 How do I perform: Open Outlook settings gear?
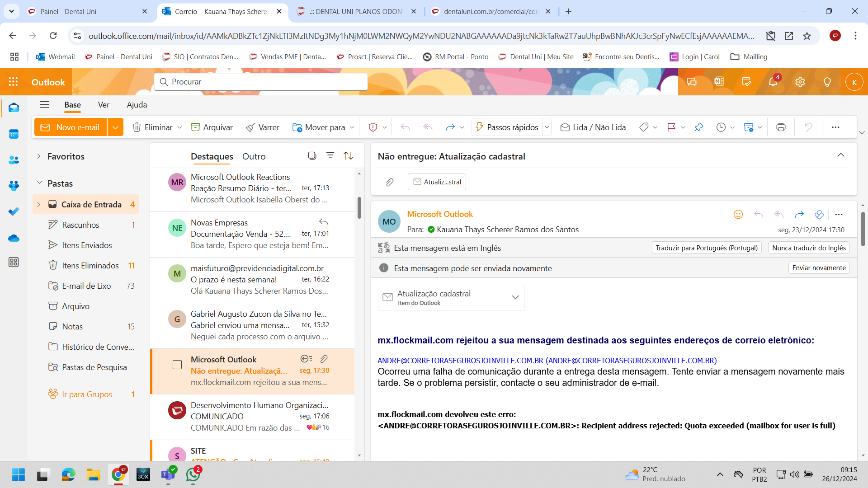click(x=800, y=82)
